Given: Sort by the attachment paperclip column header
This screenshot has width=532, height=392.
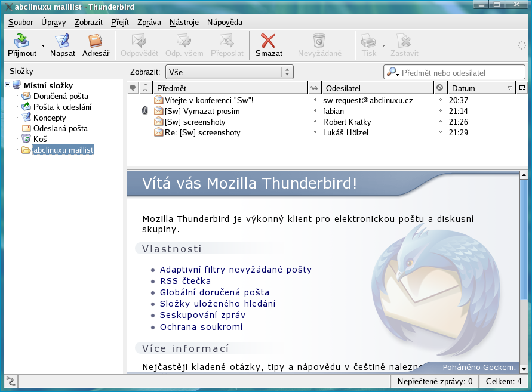Looking at the screenshot, I should coord(145,88).
